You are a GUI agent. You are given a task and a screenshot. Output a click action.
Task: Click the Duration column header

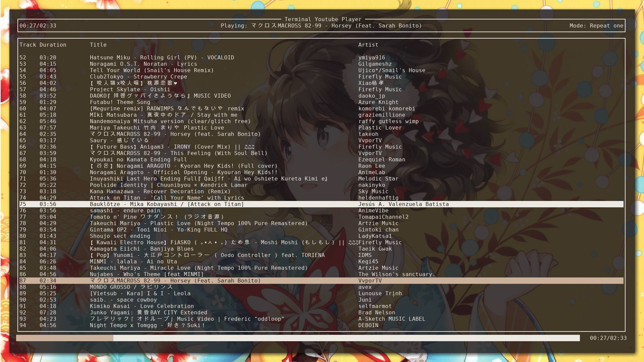53,45
